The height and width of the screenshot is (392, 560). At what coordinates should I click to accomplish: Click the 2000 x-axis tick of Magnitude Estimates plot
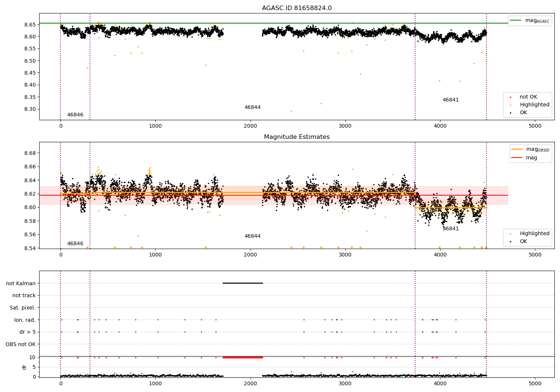tap(250, 255)
